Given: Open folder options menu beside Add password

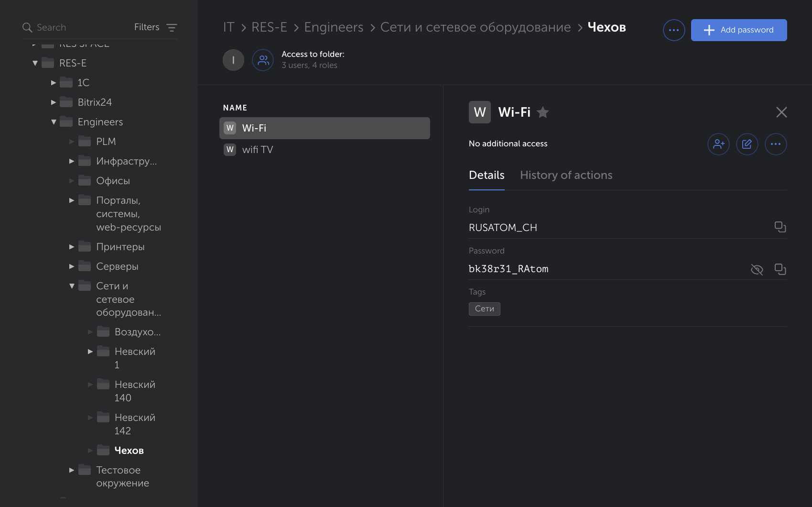Looking at the screenshot, I should (674, 30).
